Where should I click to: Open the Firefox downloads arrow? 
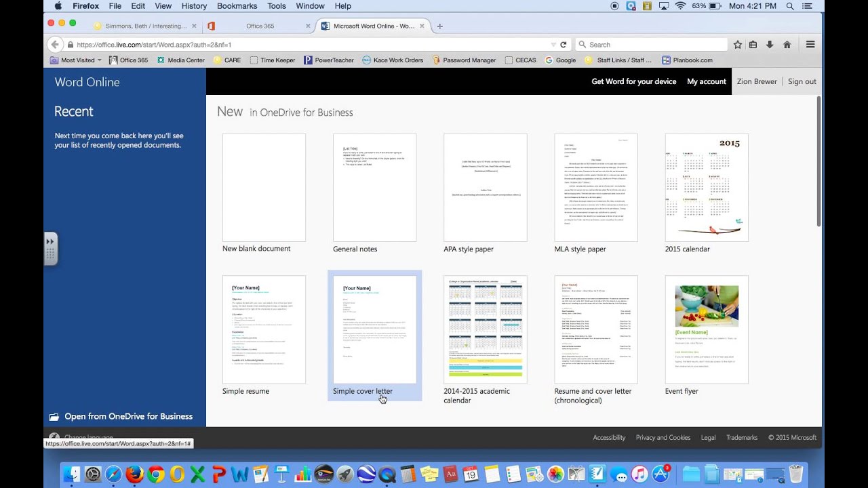tap(770, 45)
